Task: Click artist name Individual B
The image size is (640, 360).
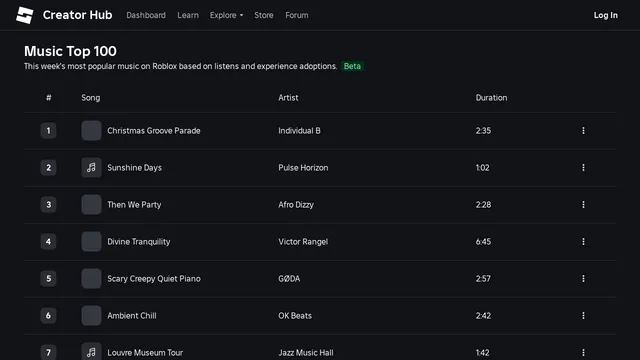Action: coord(299,131)
